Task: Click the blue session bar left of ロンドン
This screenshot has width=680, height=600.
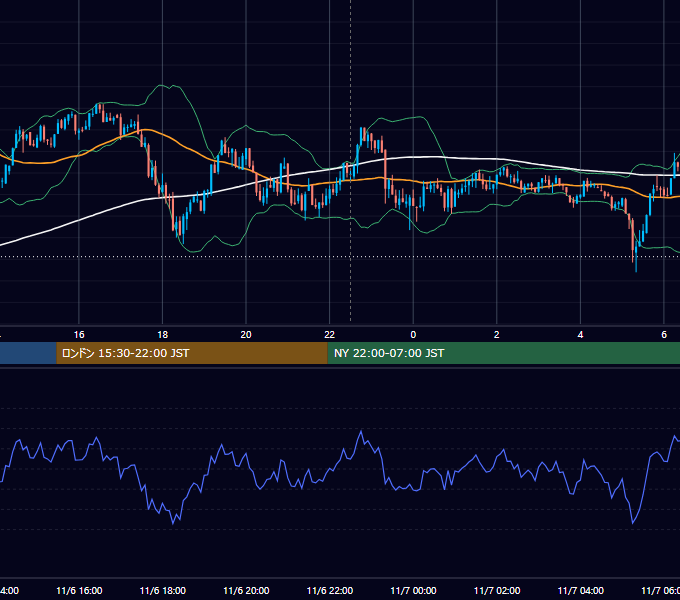Action: [x=28, y=353]
